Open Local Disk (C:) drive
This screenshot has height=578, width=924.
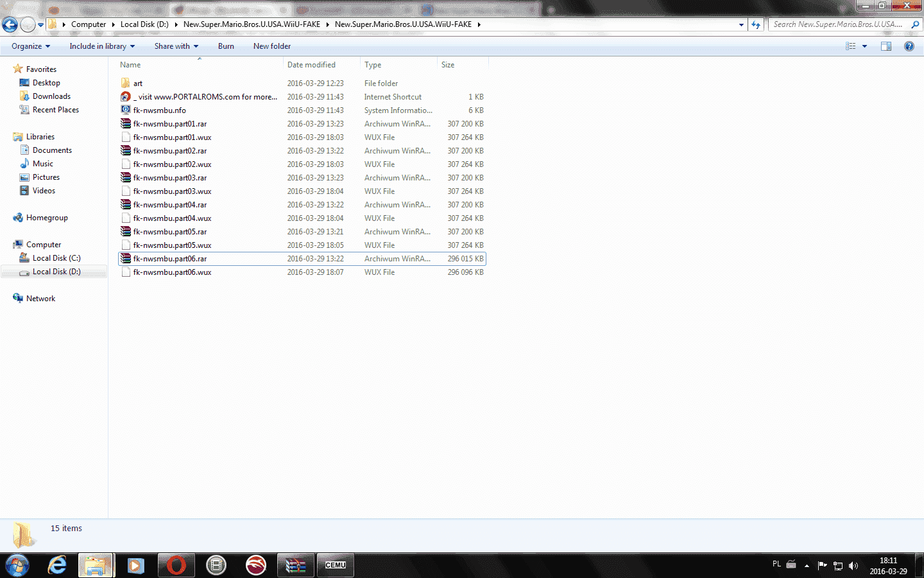[x=56, y=258]
